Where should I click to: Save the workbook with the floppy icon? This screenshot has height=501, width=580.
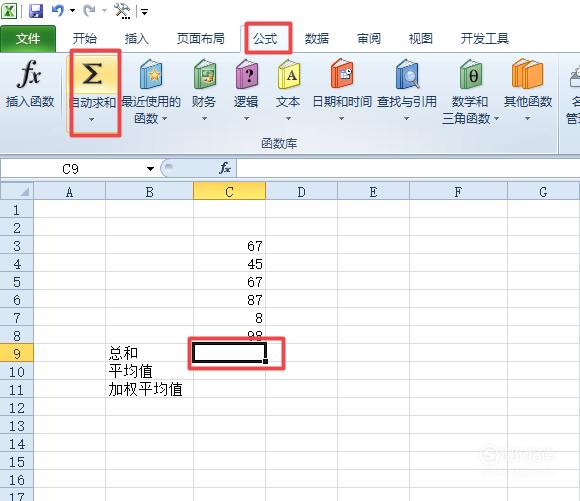point(36,11)
